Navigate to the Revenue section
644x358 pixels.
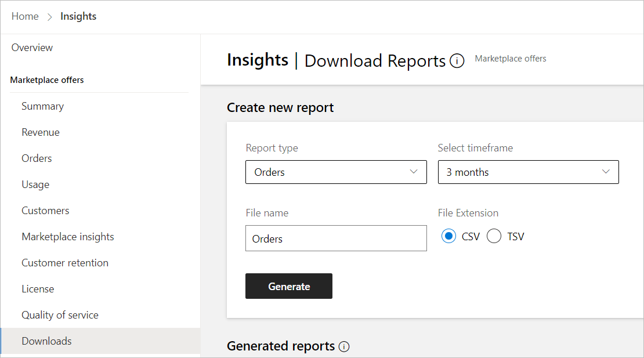point(41,132)
